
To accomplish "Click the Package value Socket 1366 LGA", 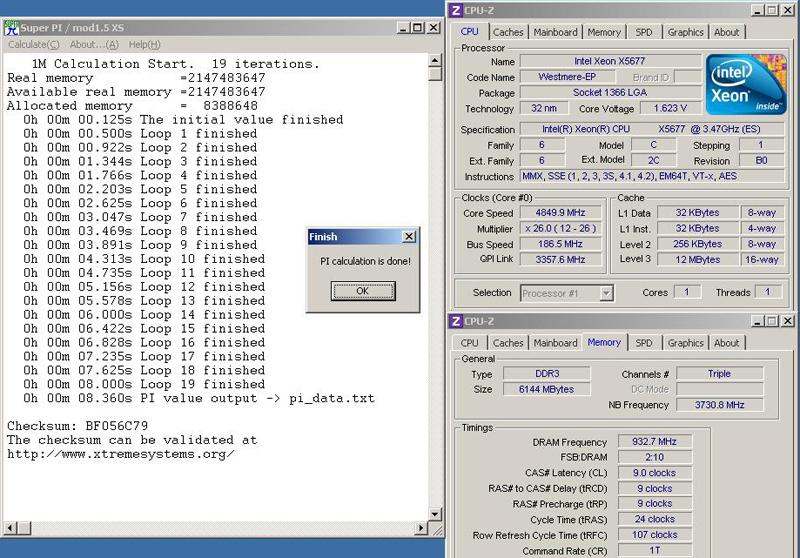I will (610, 93).
